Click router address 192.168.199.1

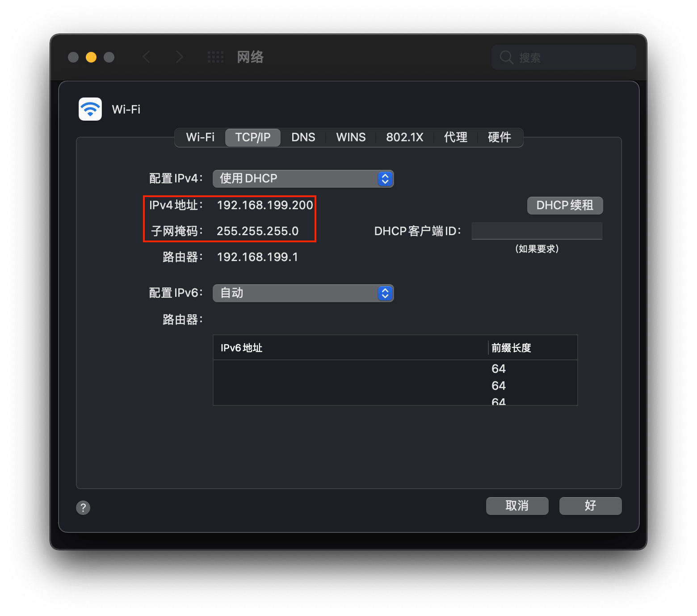(257, 257)
